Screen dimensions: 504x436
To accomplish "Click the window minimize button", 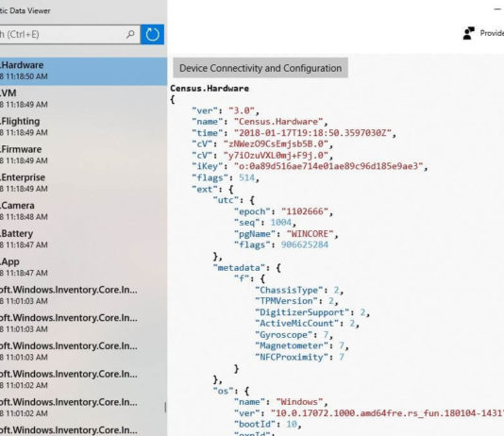I will coord(497,9).
